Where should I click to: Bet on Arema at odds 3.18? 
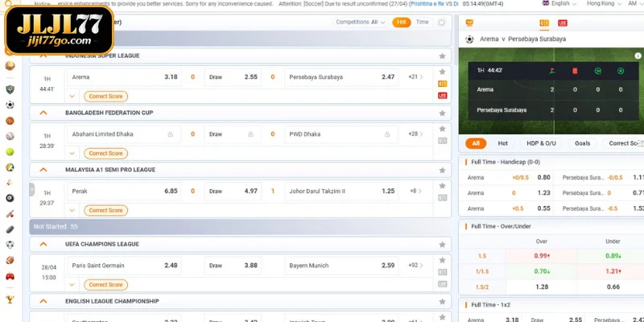[x=124, y=76]
